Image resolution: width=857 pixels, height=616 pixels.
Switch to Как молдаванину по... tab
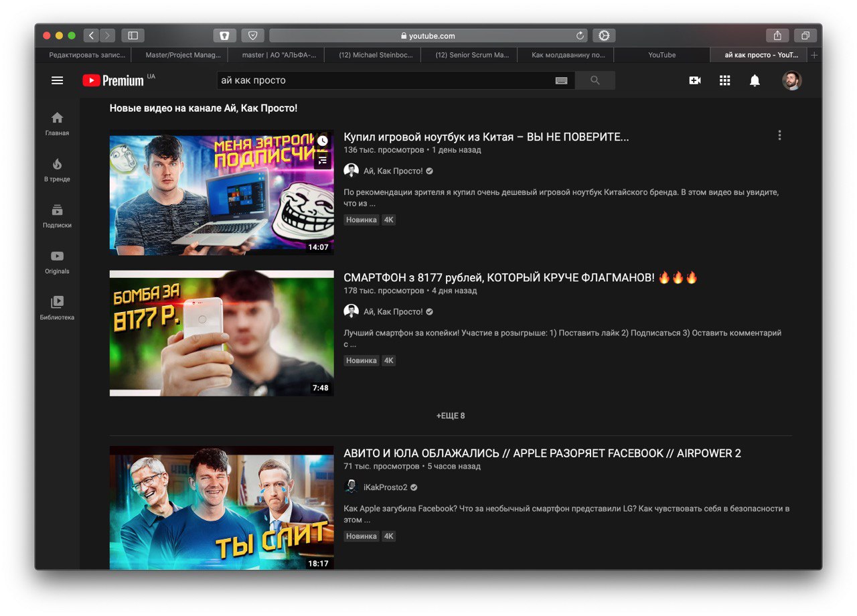(565, 55)
